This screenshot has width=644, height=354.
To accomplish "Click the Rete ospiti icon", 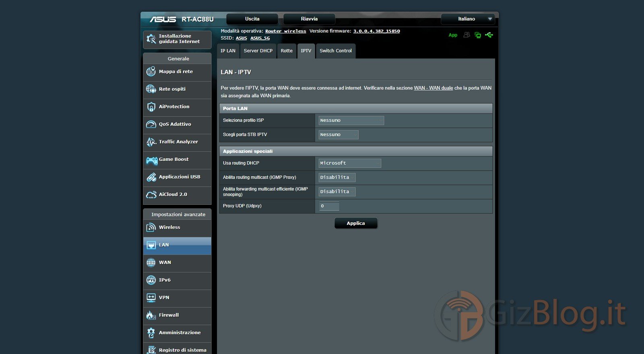I will [x=151, y=89].
